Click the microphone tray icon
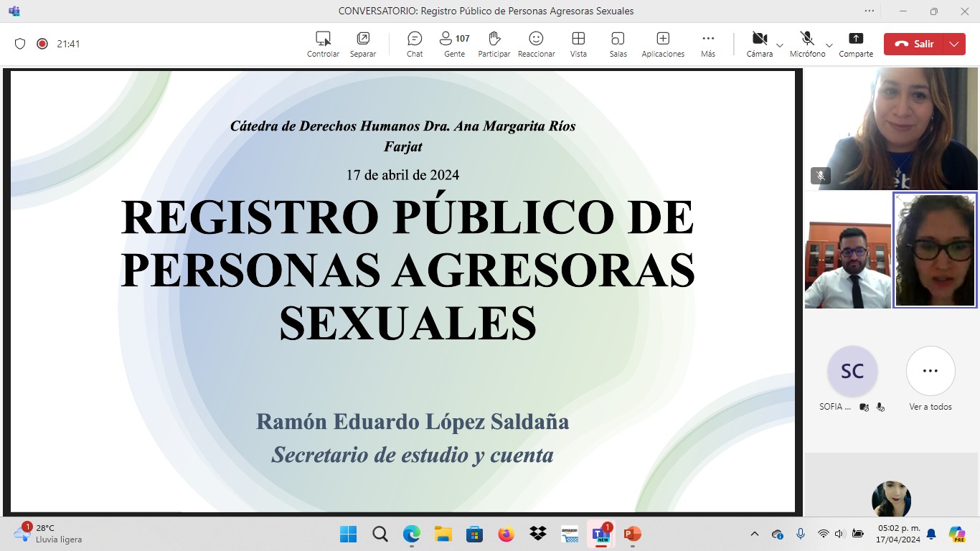The height and width of the screenshot is (551, 980). [801, 534]
